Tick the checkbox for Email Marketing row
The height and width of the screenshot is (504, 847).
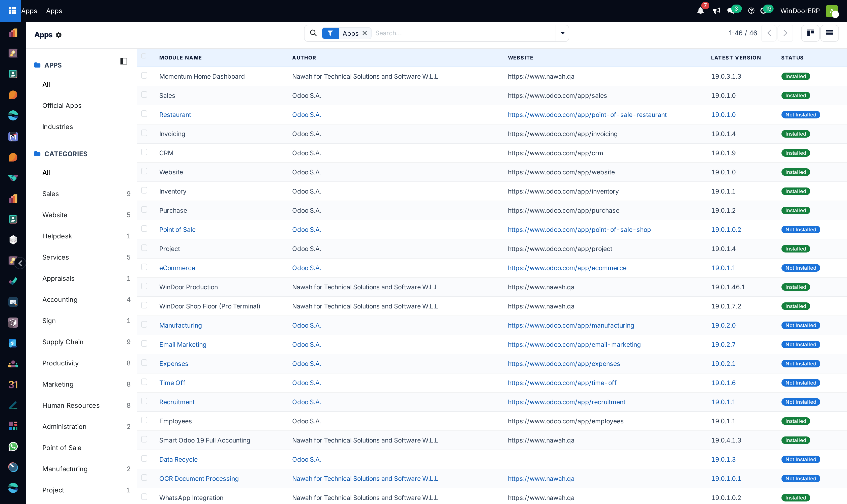[x=144, y=344]
